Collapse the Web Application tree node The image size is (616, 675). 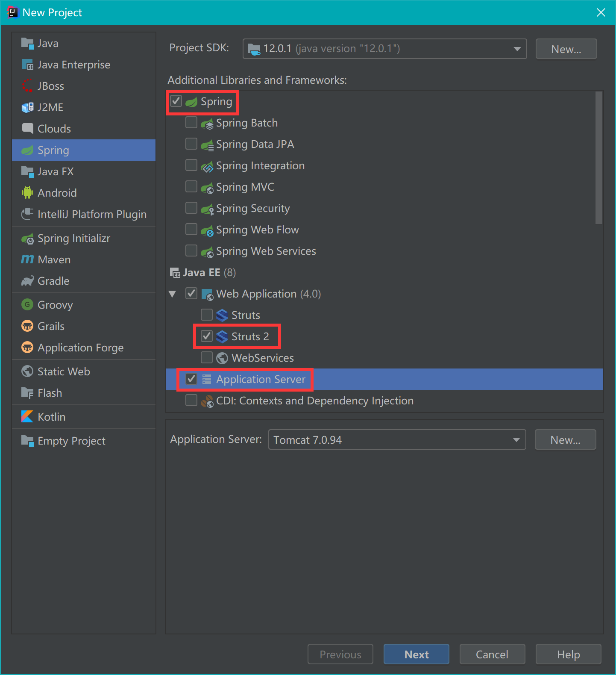pyautogui.click(x=173, y=294)
